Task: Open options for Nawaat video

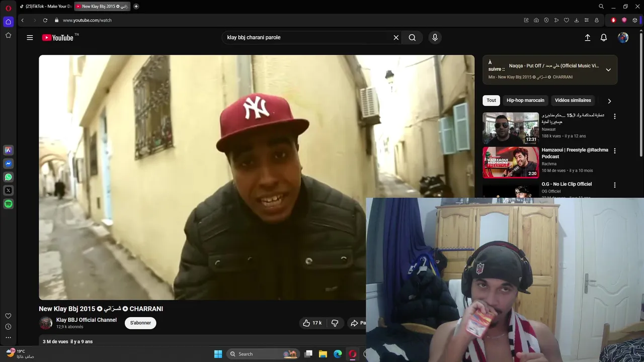Action: coord(614,117)
